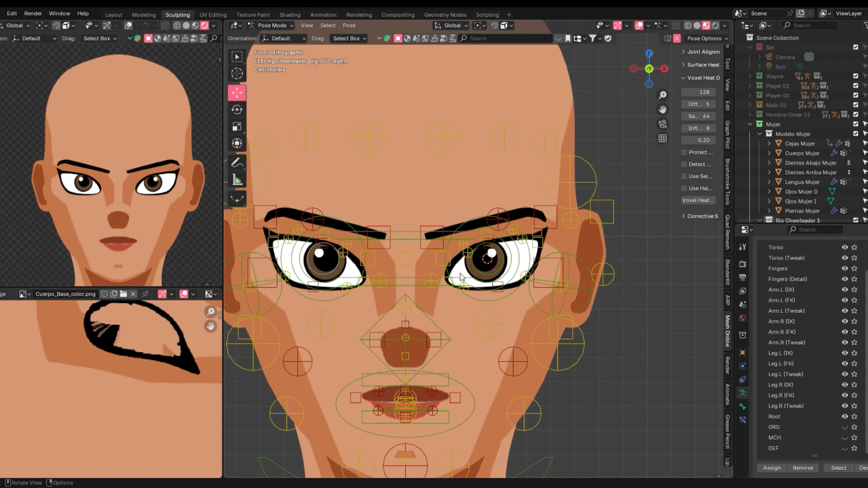Hide the Torso bone collection

point(844,247)
